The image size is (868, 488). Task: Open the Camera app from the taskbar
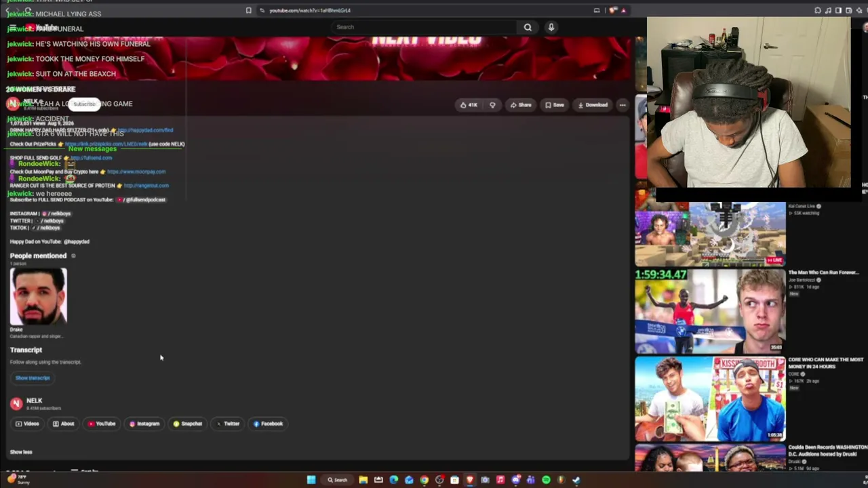pos(485,480)
